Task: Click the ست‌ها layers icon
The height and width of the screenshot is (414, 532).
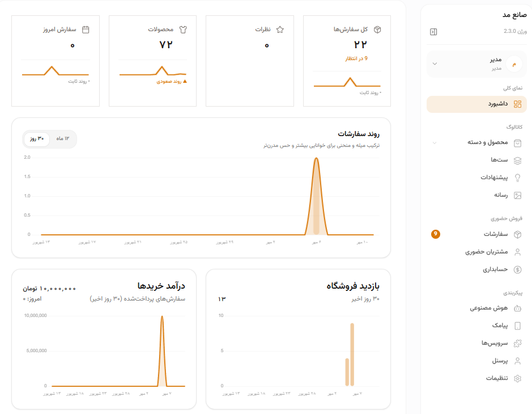Action: 517,160
